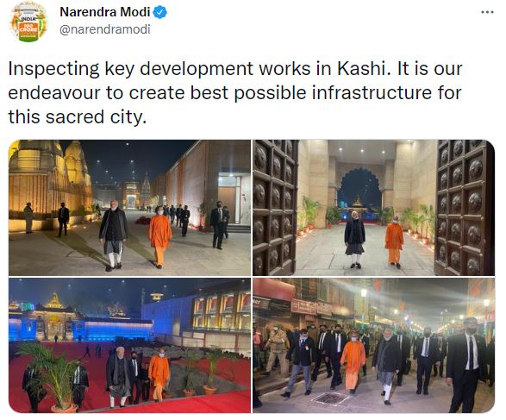Image resolution: width=506 pixels, height=420 pixels.
Task: Click the blue verified checkmark badge
Action: coord(159,12)
